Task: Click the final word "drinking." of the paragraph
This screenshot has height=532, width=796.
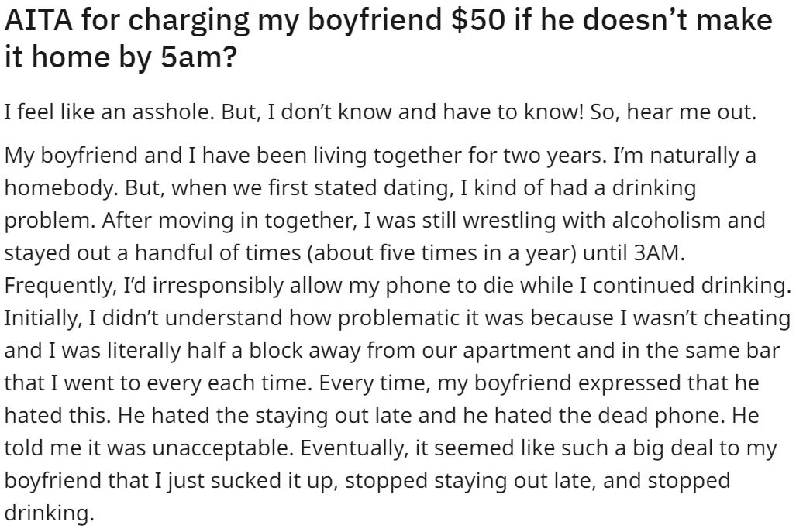Action: tap(50, 513)
